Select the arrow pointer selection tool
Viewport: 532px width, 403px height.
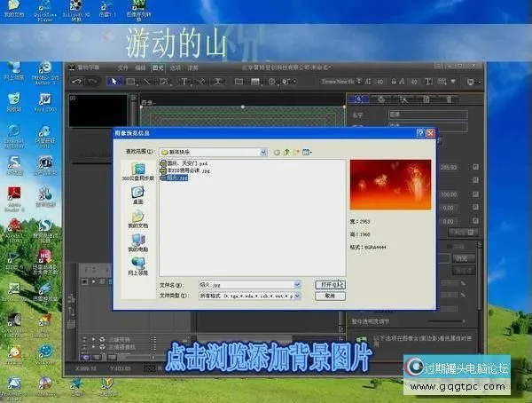pos(113,82)
